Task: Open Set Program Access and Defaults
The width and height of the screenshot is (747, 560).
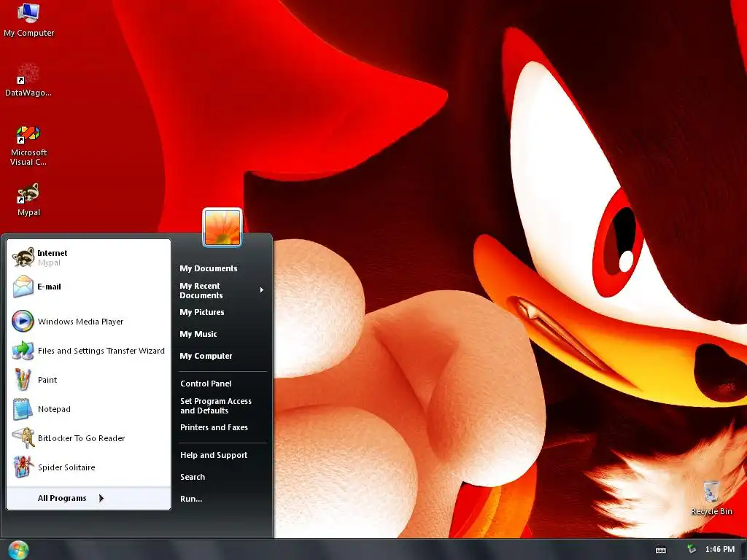Action: click(216, 405)
